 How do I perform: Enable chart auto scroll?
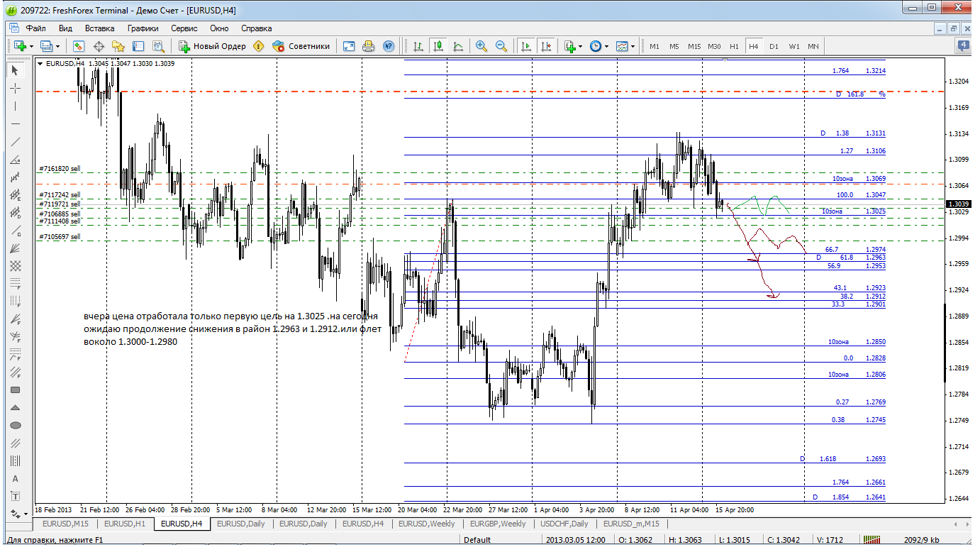525,46
